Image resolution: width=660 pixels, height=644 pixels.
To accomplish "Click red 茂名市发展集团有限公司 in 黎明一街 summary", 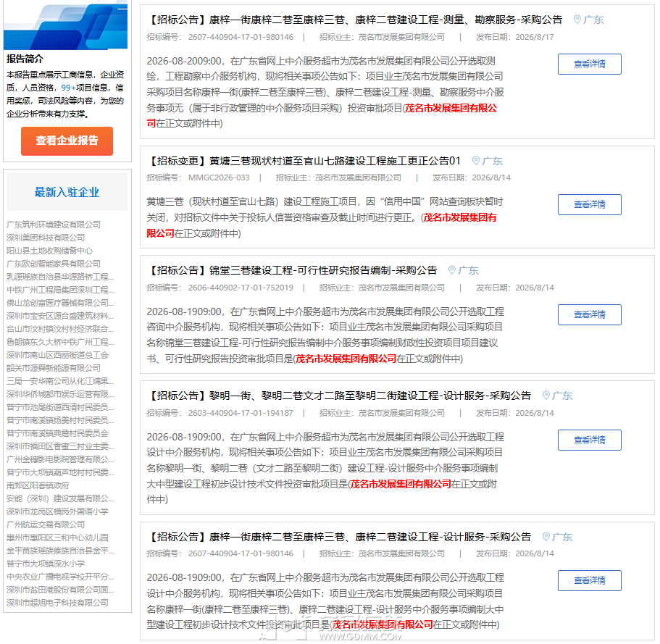I will coord(401,484).
